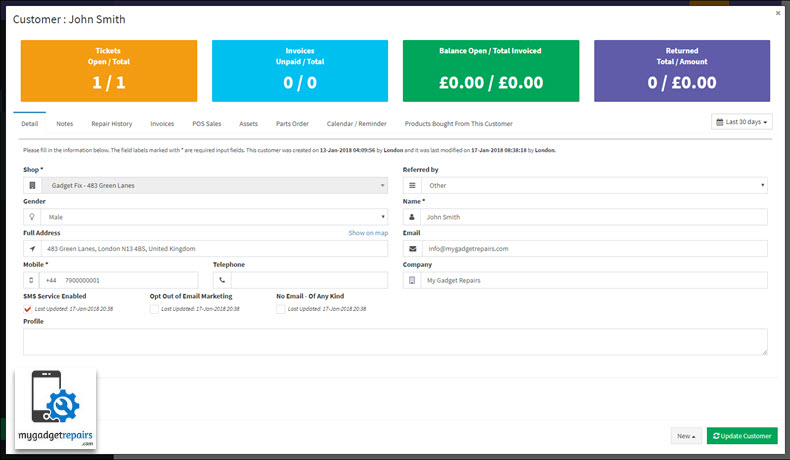The width and height of the screenshot is (790, 460).
Task: Click the calendar icon in date range button
Action: (x=720, y=122)
